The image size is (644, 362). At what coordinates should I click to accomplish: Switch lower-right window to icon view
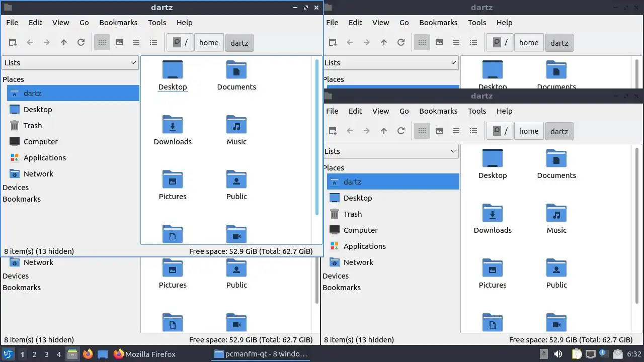[x=422, y=131]
